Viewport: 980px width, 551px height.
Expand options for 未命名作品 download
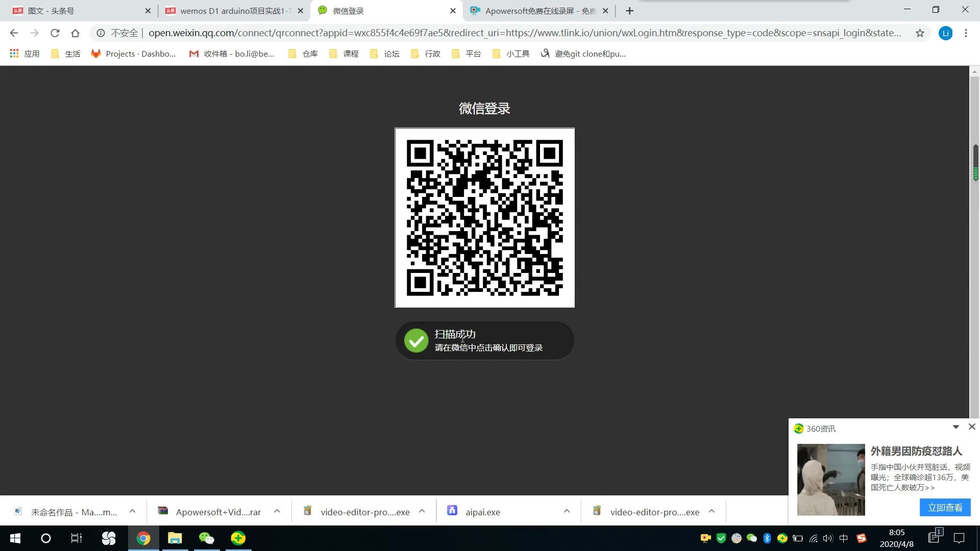pyautogui.click(x=132, y=511)
